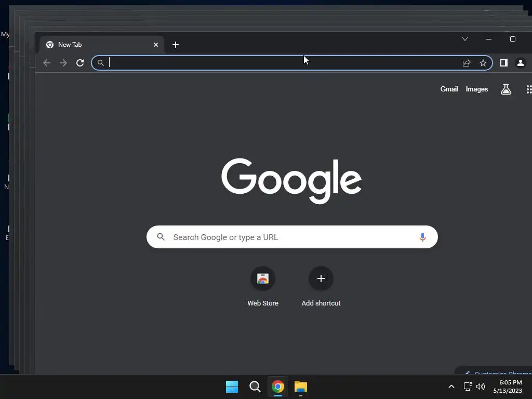Image resolution: width=532 pixels, height=399 pixels.
Task: Share this page via the share icon
Action: pos(467,63)
